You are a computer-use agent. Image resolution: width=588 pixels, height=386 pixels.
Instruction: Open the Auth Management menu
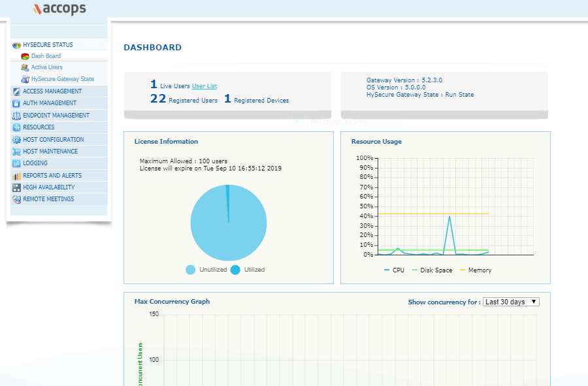(59, 103)
